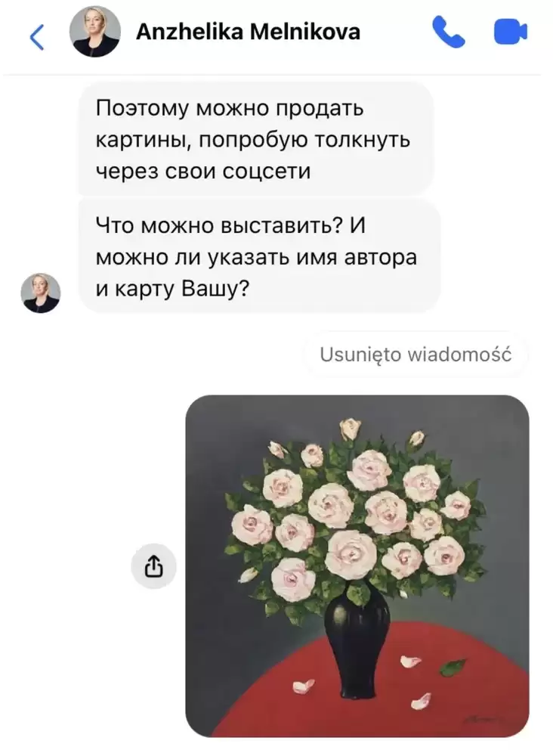Image resolution: width=553 pixels, height=756 pixels.
Task: Start a video call with Anzhelika
Action: [511, 32]
